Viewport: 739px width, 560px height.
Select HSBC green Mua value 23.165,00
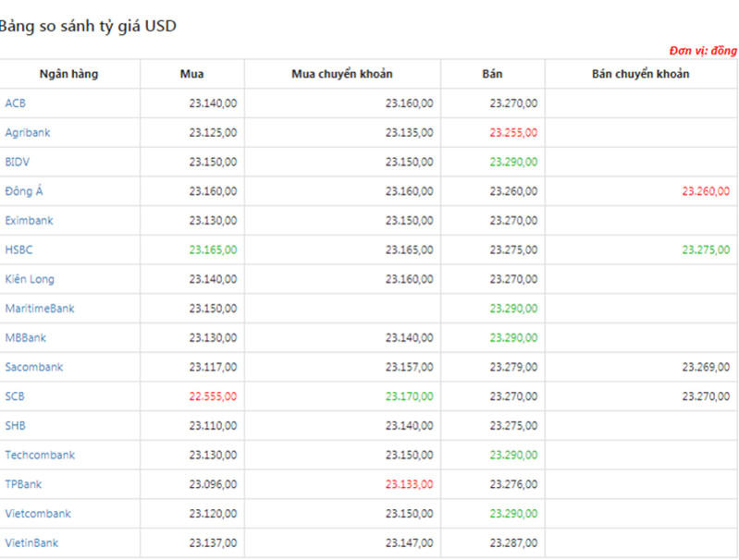coord(213,250)
